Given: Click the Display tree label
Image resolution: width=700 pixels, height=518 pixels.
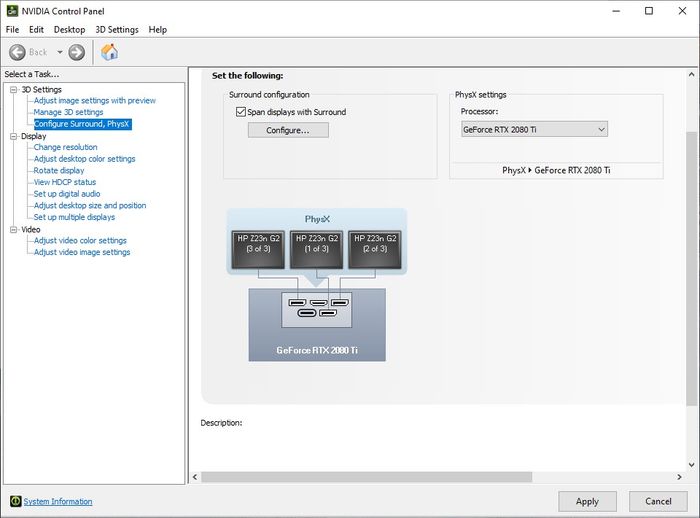Looking at the screenshot, I should (33, 136).
